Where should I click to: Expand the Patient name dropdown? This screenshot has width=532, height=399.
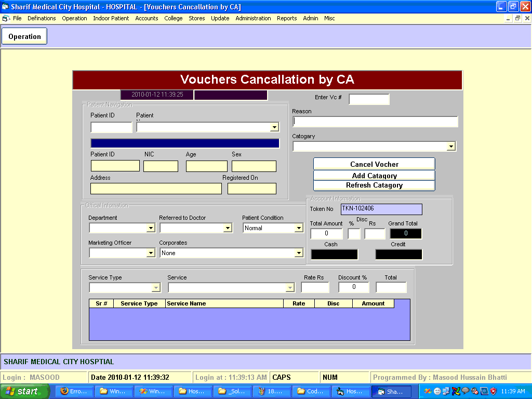click(x=274, y=127)
